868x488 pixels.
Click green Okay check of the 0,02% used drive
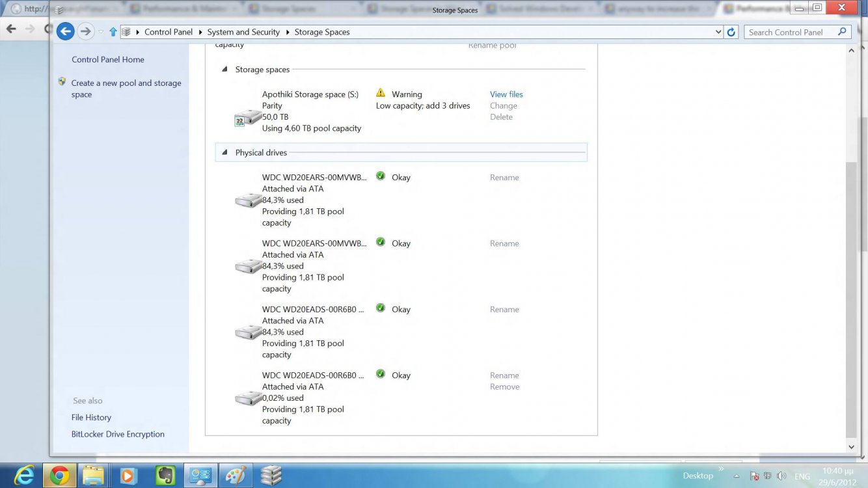pos(381,374)
